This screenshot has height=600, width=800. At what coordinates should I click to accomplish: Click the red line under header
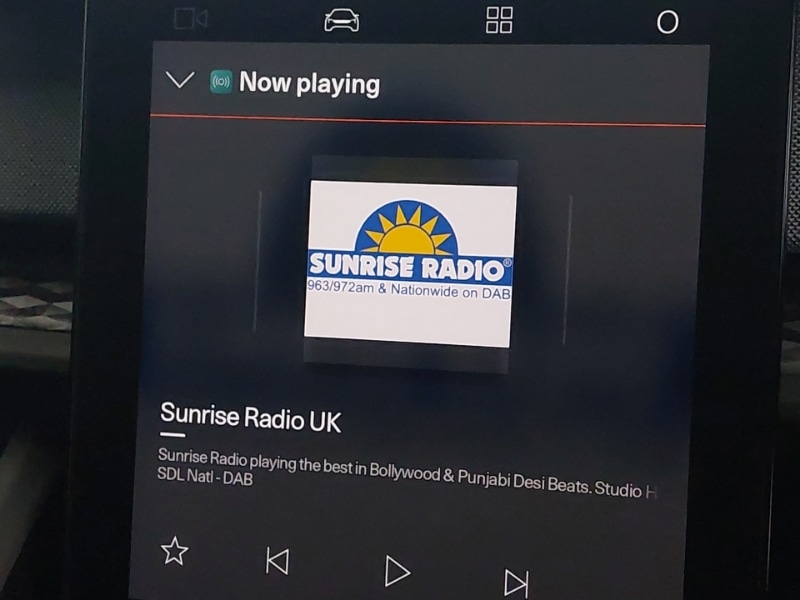[428, 120]
